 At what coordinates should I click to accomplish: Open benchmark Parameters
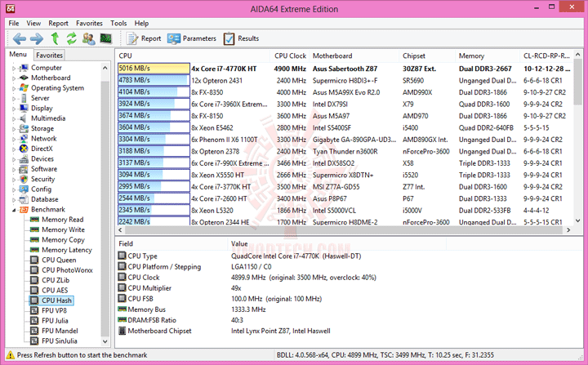pos(192,38)
